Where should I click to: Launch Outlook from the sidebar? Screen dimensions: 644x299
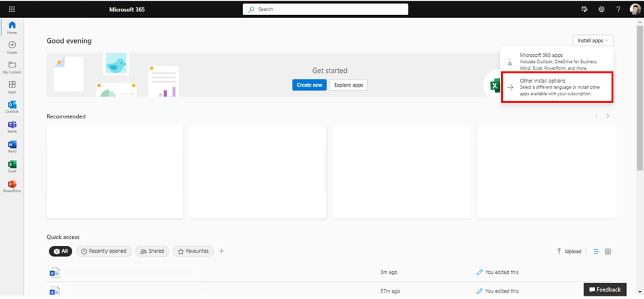click(x=12, y=107)
